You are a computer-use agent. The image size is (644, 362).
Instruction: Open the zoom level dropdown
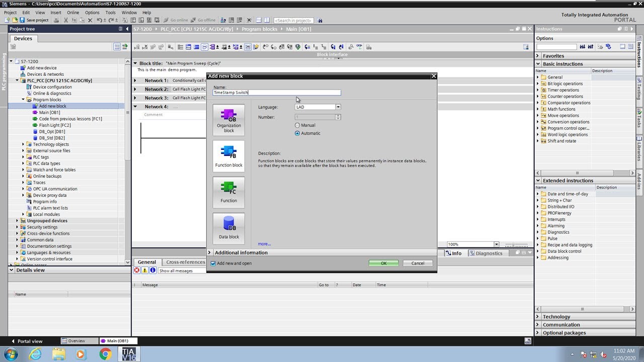point(496,244)
